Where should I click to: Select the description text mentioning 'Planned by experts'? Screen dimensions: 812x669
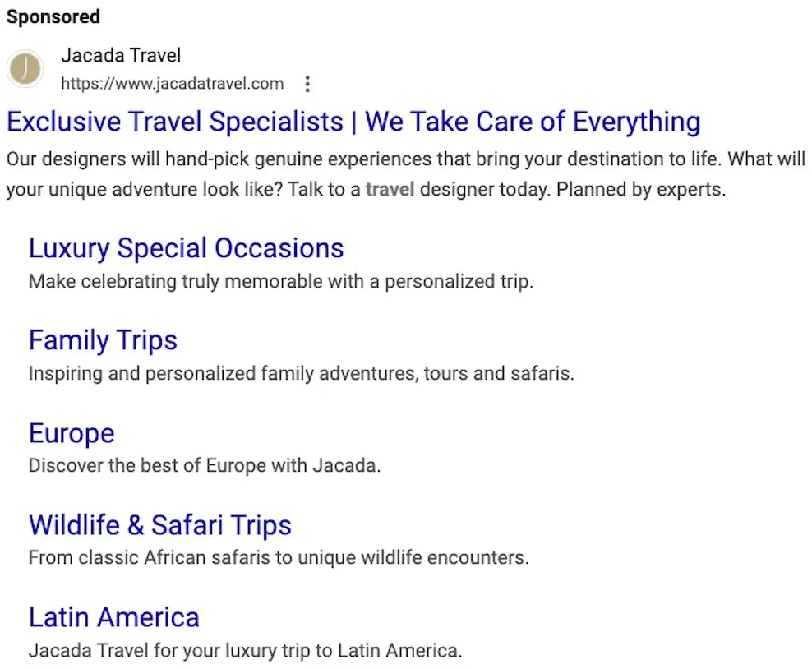point(640,189)
